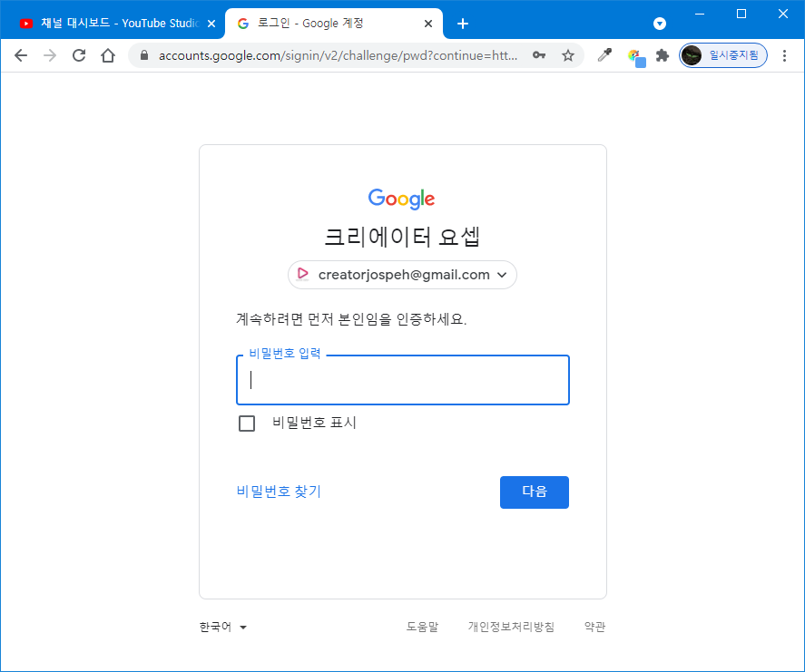The image size is (805, 672).
Task: Close the Google login tab
Action: point(428,24)
